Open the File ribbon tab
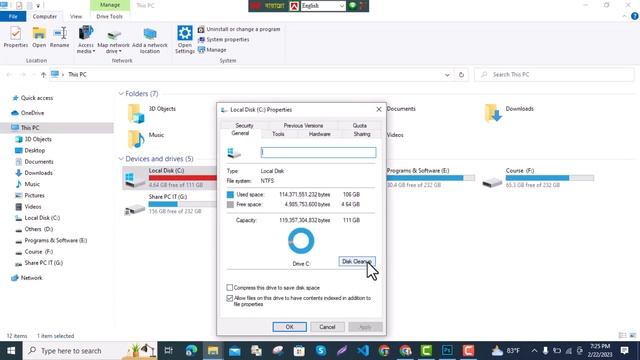 [13, 17]
